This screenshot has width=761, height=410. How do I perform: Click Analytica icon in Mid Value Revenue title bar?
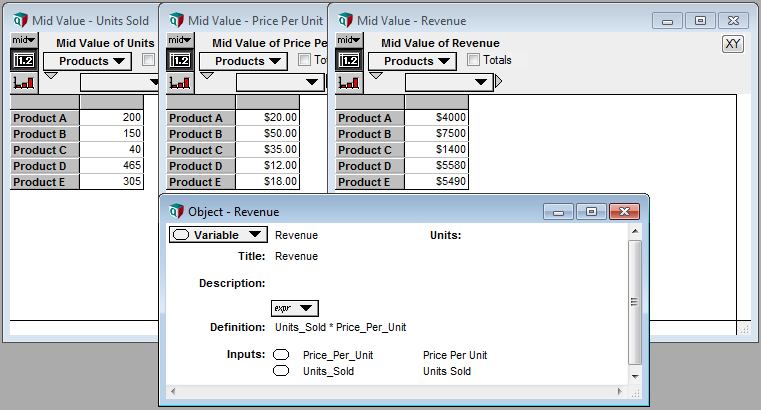tap(346, 20)
